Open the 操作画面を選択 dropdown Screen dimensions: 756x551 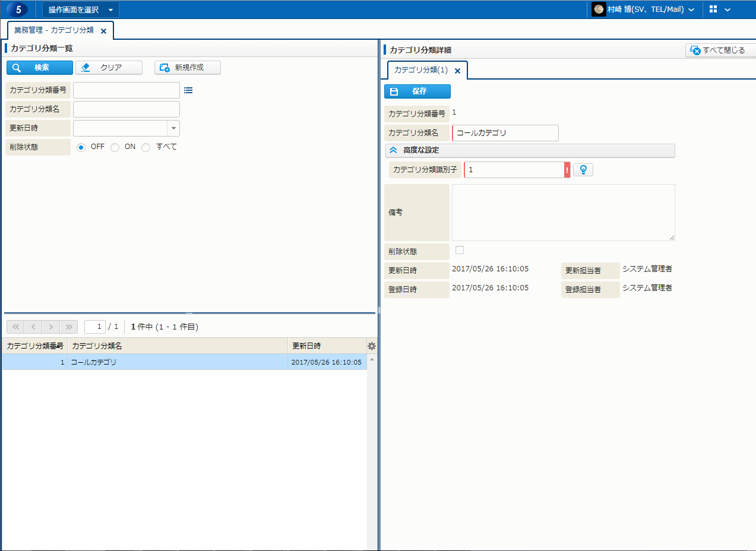tap(80, 9)
